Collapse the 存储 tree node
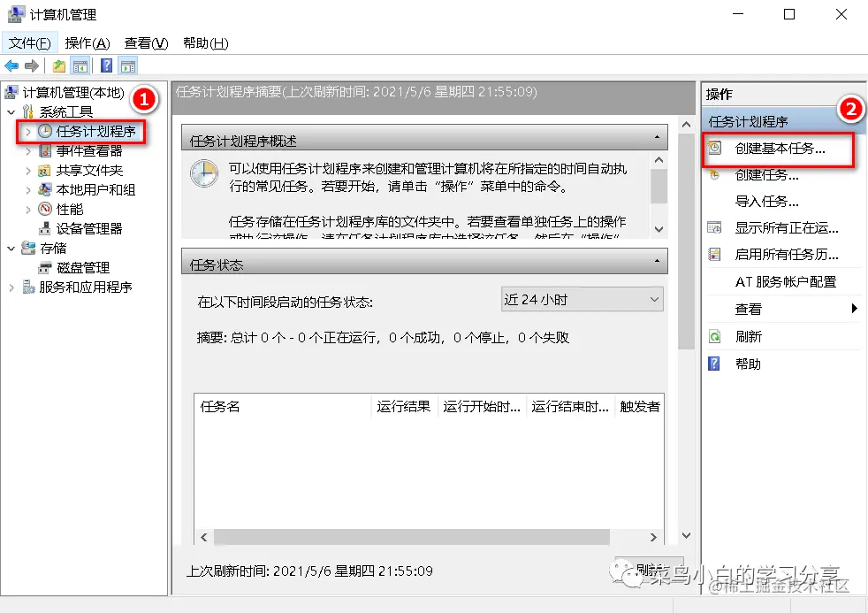The image size is (868, 613). pyautogui.click(x=11, y=248)
